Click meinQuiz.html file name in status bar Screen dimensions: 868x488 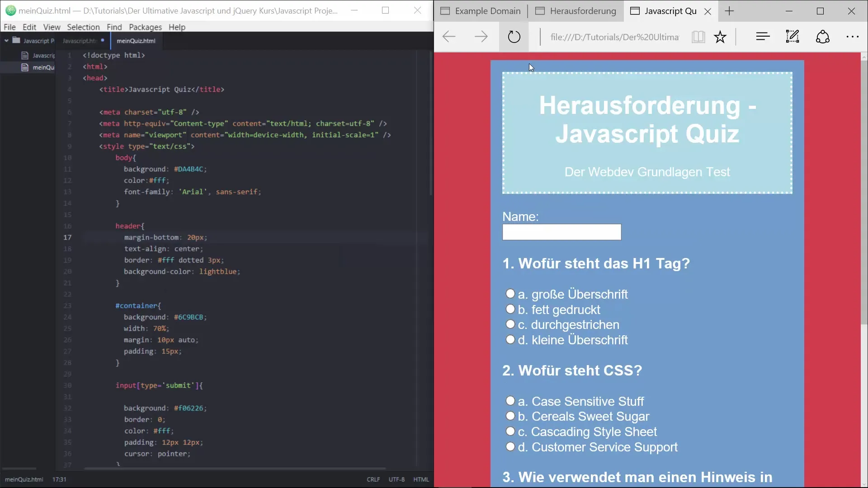pos(24,479)
